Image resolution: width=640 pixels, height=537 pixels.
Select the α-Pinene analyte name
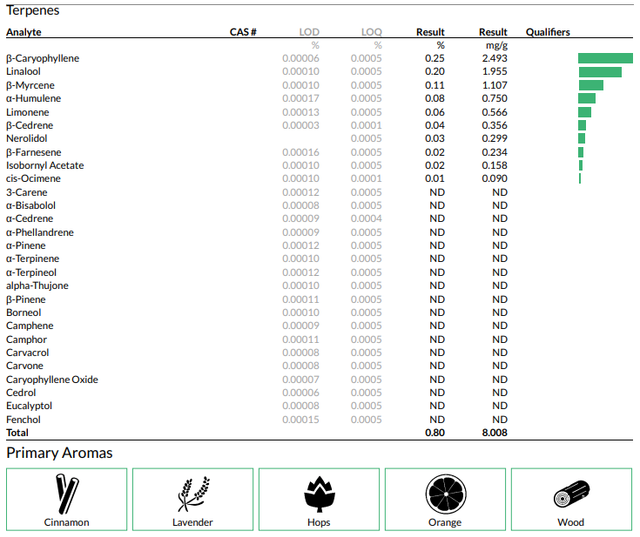[x=26, y=245]
